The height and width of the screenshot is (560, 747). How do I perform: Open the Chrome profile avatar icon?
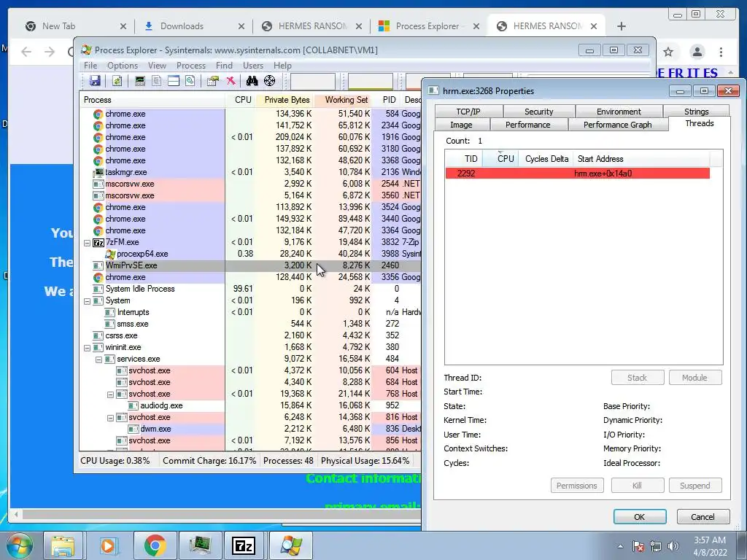(697, 52)
